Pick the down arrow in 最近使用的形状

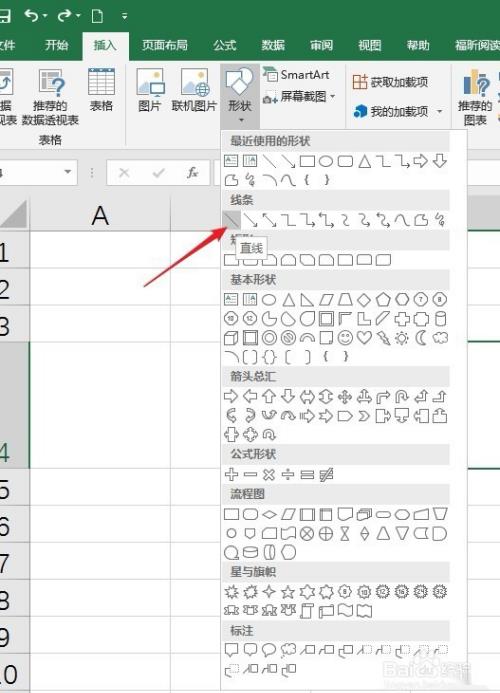440,161
